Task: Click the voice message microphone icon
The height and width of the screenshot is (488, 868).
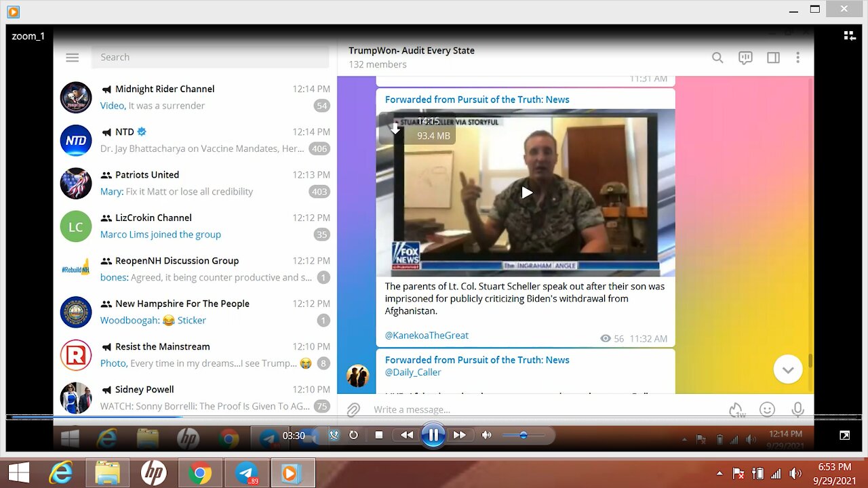Action: coord(797,409)
